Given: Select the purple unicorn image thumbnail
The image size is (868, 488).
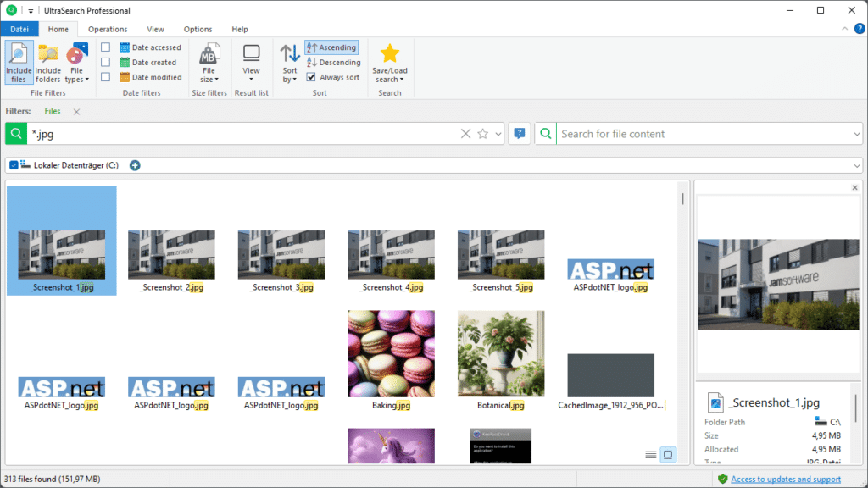Looking at the screenshot, I should pyautogui.click(x=391, y=446).
